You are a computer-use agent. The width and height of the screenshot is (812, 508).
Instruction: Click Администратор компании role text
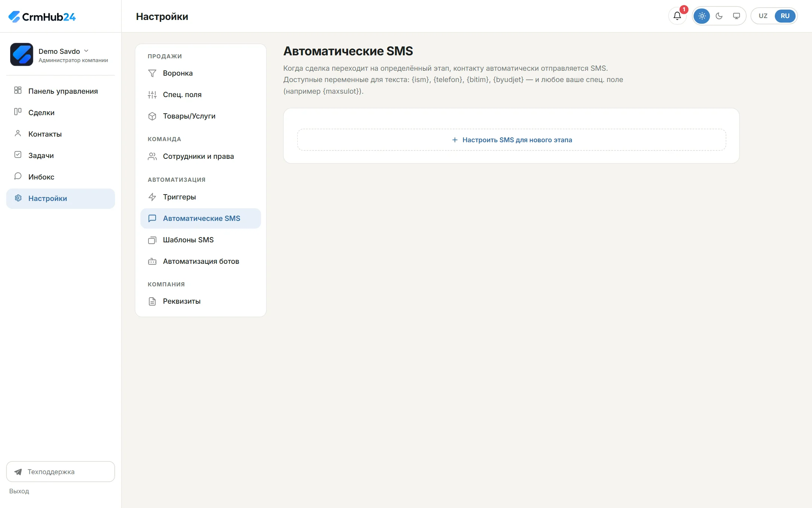[73, 60]
